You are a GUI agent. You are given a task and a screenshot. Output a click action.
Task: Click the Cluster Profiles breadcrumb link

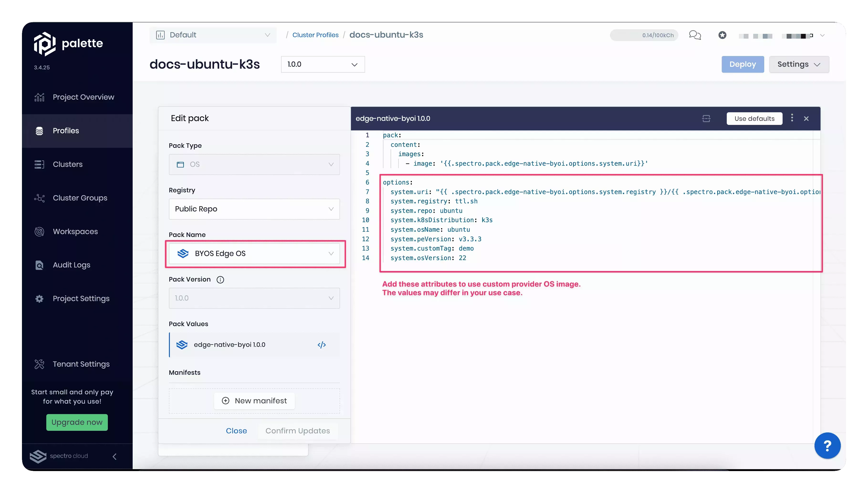(315, 35)
